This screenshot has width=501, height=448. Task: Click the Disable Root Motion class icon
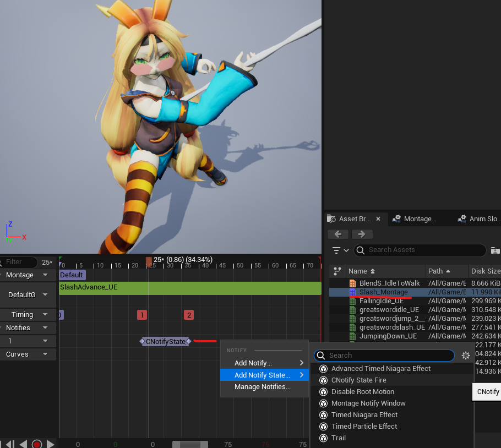point(323,392)
